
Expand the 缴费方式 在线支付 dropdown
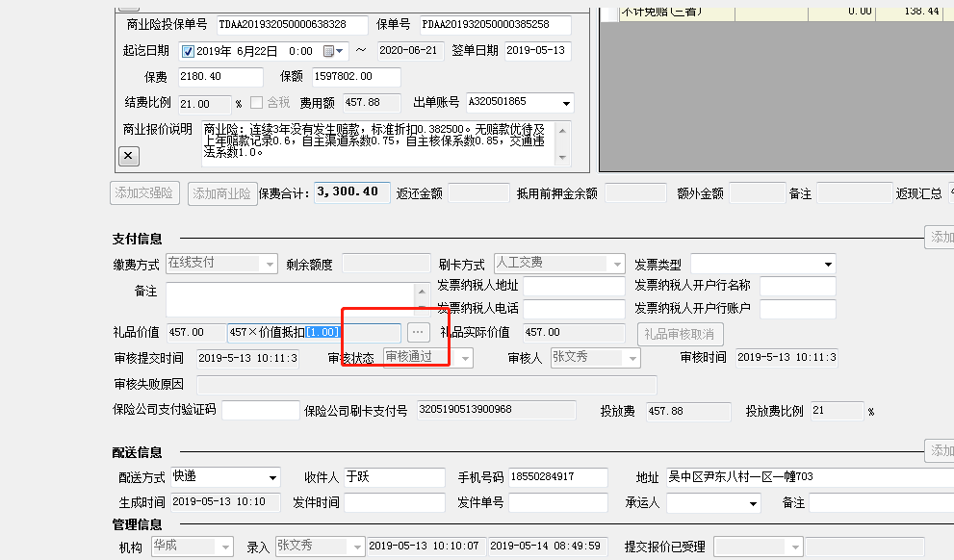pos(270,265)
